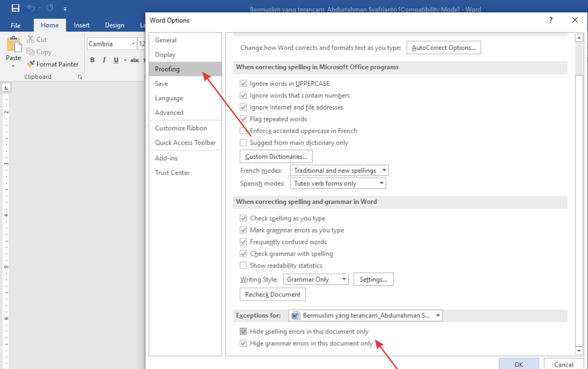Switch to the Insert ribbon tab

click(x=81, y=25)
